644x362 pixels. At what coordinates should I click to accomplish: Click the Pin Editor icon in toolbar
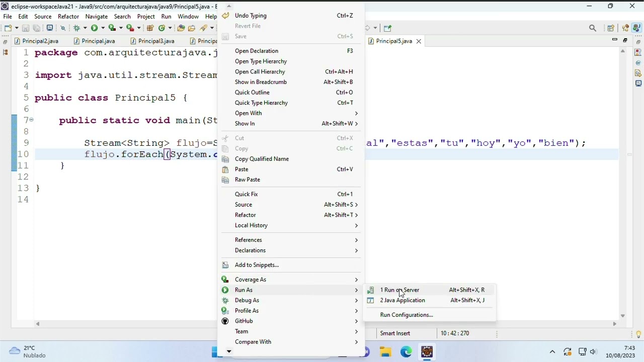pyautogui.click(x=388, y=28)
